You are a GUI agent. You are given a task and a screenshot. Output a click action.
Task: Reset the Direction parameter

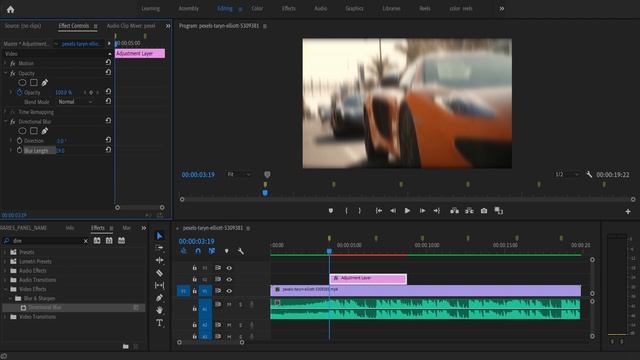click(x=108, y=140)
